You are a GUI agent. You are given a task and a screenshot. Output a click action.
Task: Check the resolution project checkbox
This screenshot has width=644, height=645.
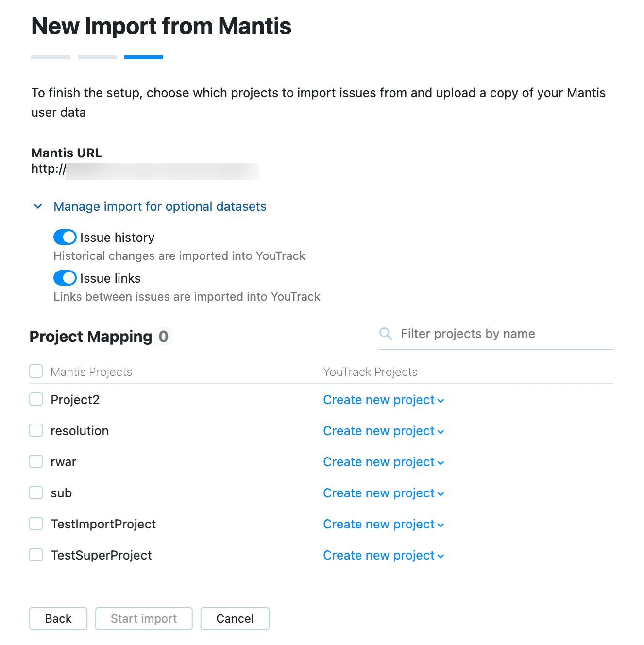(x=36, y=430)
